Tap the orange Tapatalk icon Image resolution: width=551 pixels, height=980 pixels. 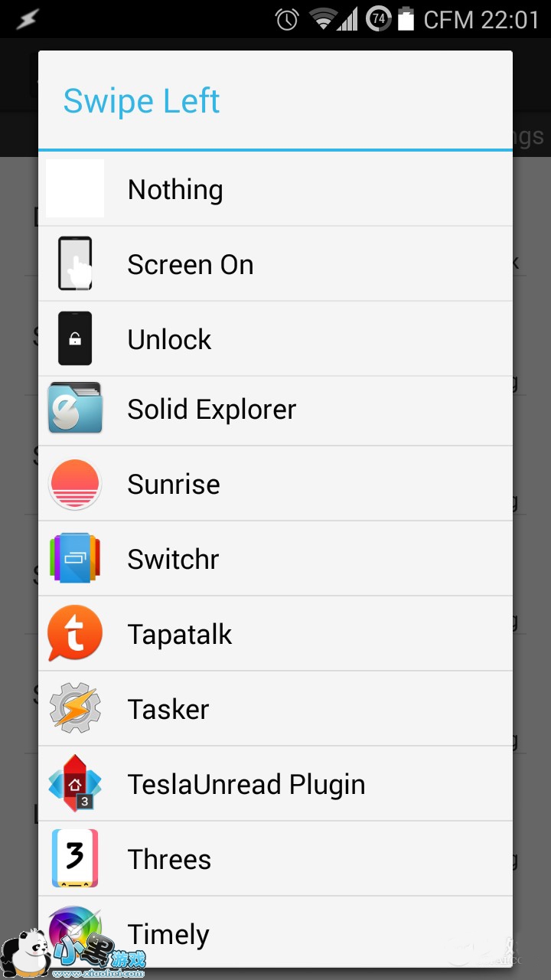click(x=75, y=634)
